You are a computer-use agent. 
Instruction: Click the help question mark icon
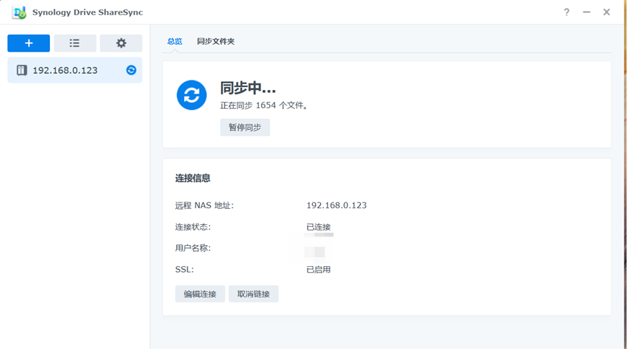(566, 12)
